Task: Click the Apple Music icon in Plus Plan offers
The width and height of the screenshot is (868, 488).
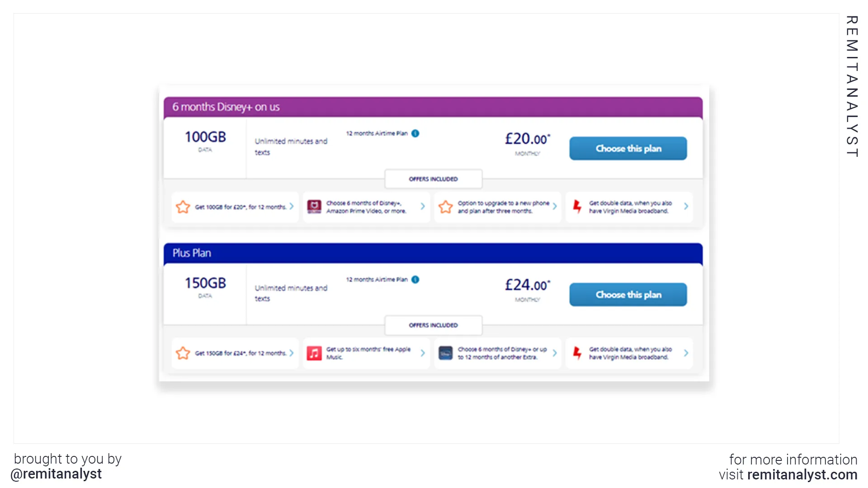Action: coord(314,353)
